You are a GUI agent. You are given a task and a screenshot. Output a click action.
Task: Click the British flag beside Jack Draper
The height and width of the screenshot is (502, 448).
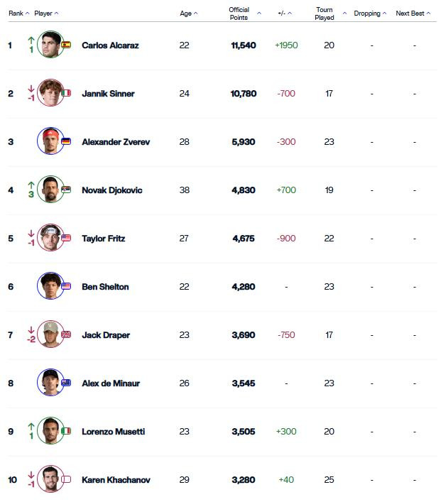point(66,334)
